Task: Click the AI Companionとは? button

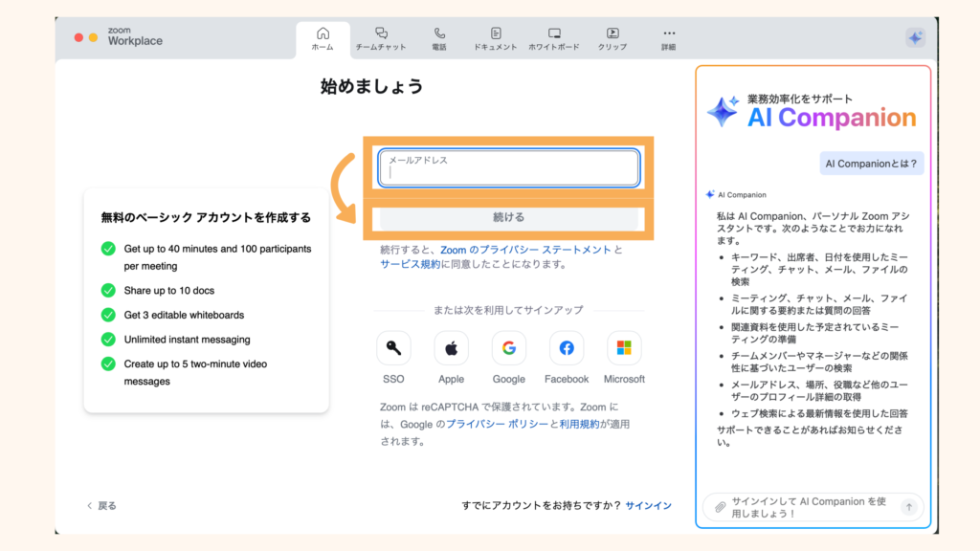Action: coord(872,163)
